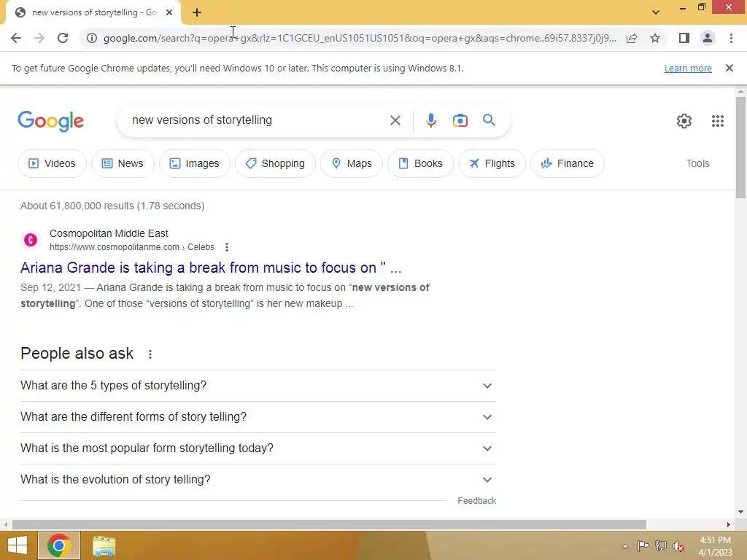The image size is (747, 560).
Task: Switch to Flights results
Action: click(492, 163)
